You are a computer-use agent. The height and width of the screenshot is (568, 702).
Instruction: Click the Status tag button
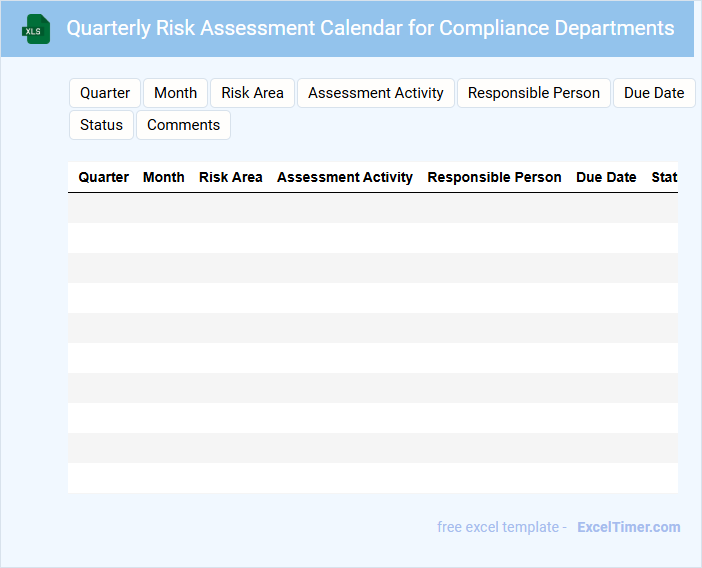pyautogui.click(x=102, y=125)
